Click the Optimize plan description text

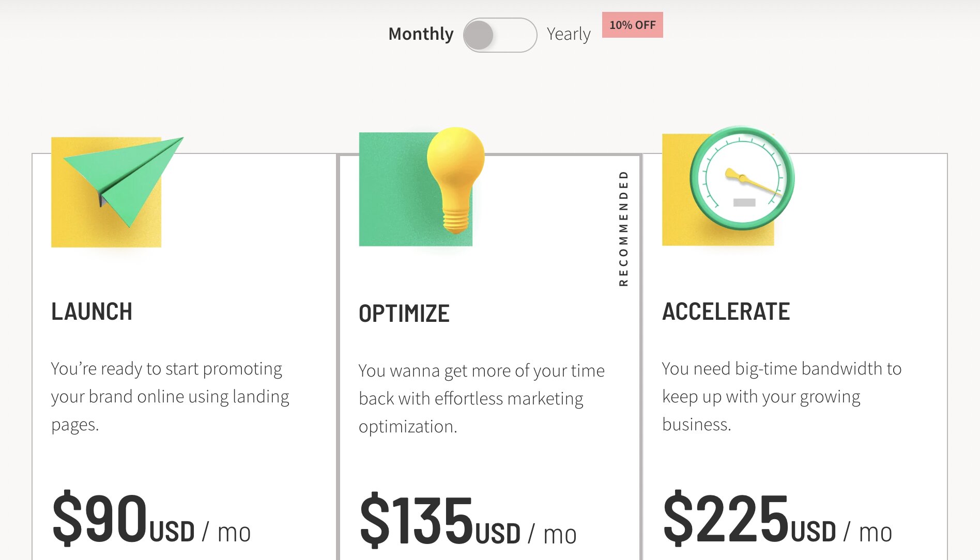pos(481,398)
